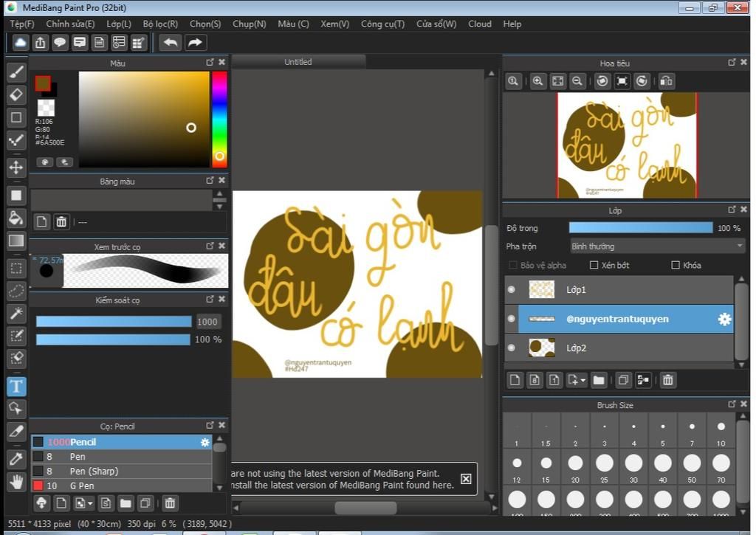756x535 pixels.
Task: Toggle Bảo vệ alpha checkbox
Action: click(513, 265)
